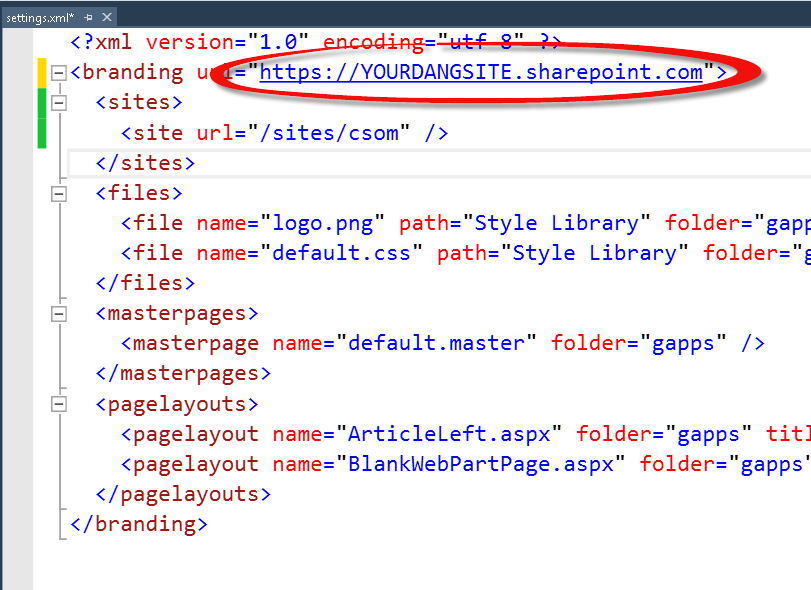811x590 pixels.
Task: Click the opening <pagelayouts> tag
Action: [x=177, y=403]
